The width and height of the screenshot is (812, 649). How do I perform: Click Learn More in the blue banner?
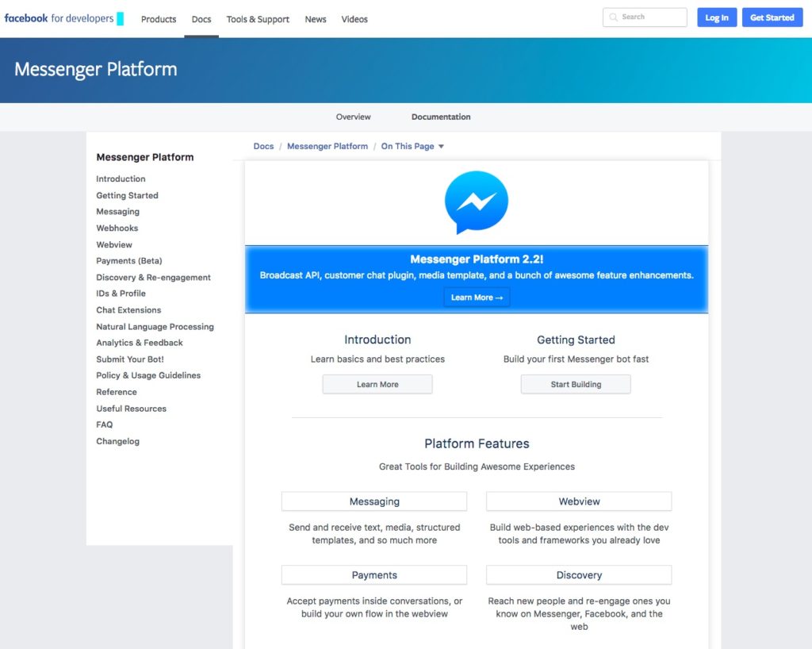click(x=477, y=298)
